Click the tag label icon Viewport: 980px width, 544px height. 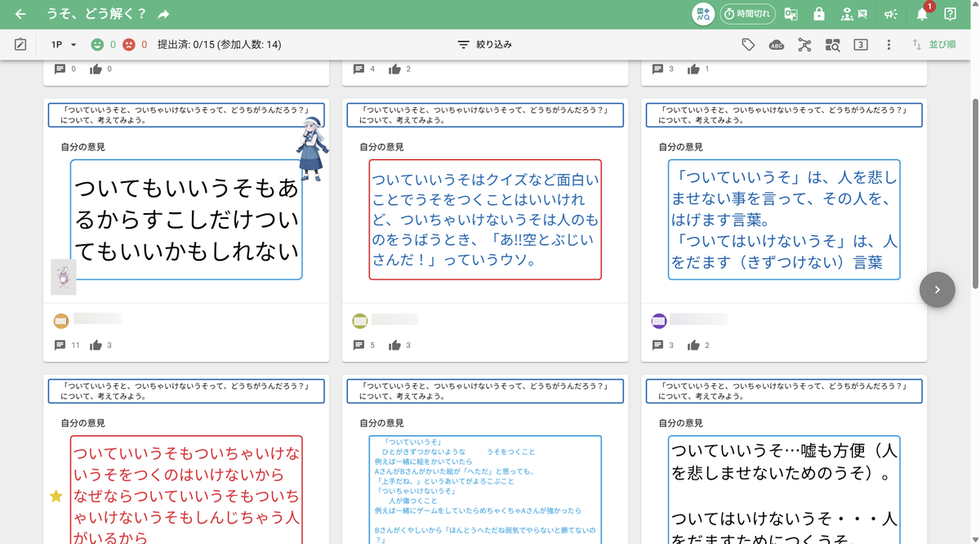[x=748, y=45]
